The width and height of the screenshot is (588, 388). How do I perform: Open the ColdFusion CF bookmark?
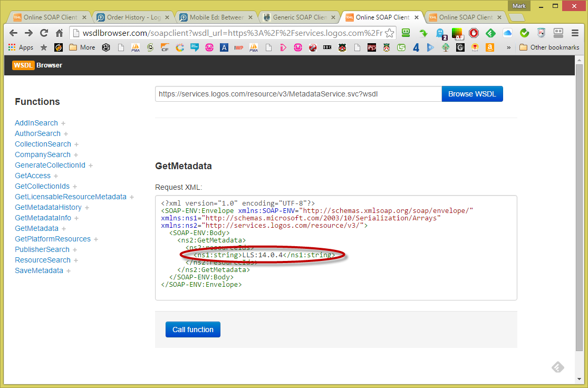click(x=165, y=47)
